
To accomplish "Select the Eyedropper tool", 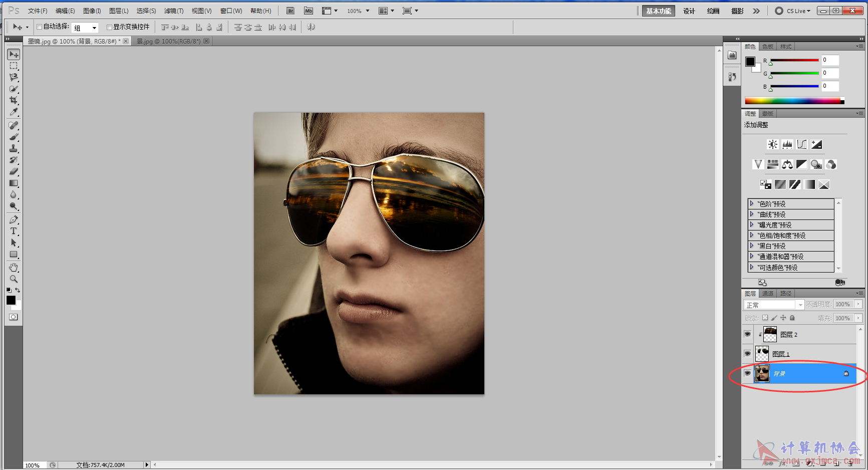I will (14, 112).
